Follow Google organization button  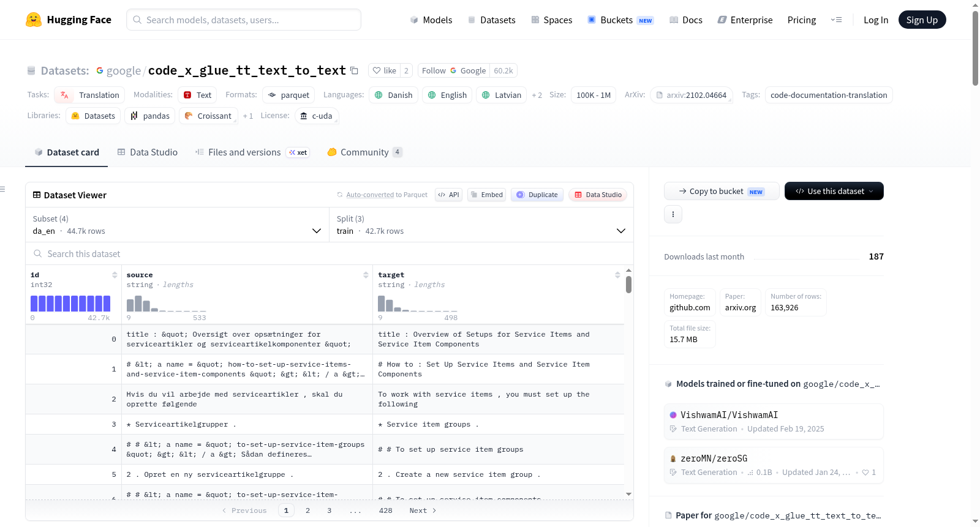pyautogui.click(x=454, y=70)
